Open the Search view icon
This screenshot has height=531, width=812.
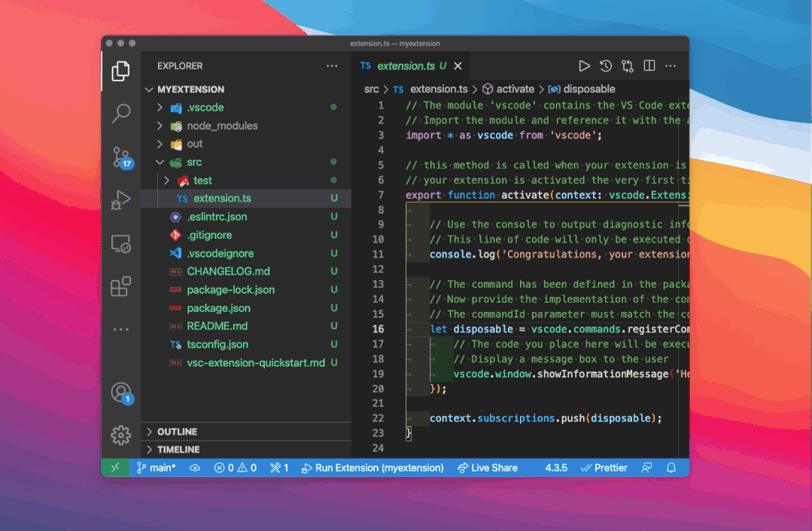pyautogui.click(x=120, y=113)
